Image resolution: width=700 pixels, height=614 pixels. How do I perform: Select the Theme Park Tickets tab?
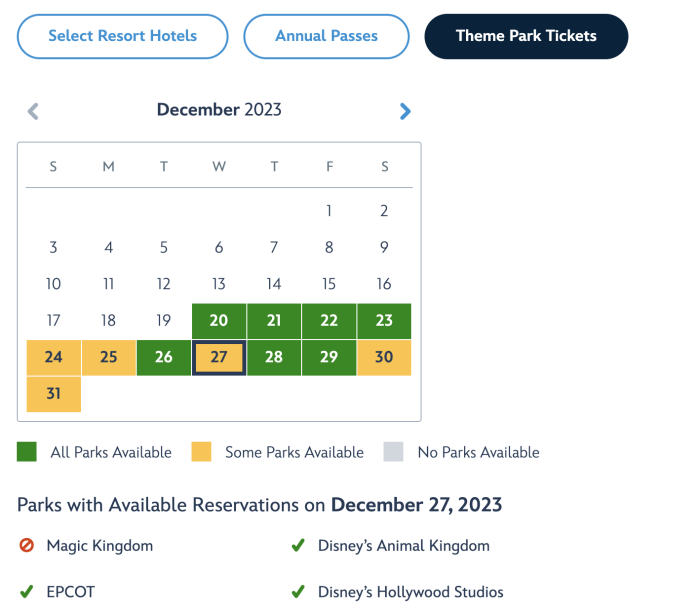(526, 36)
